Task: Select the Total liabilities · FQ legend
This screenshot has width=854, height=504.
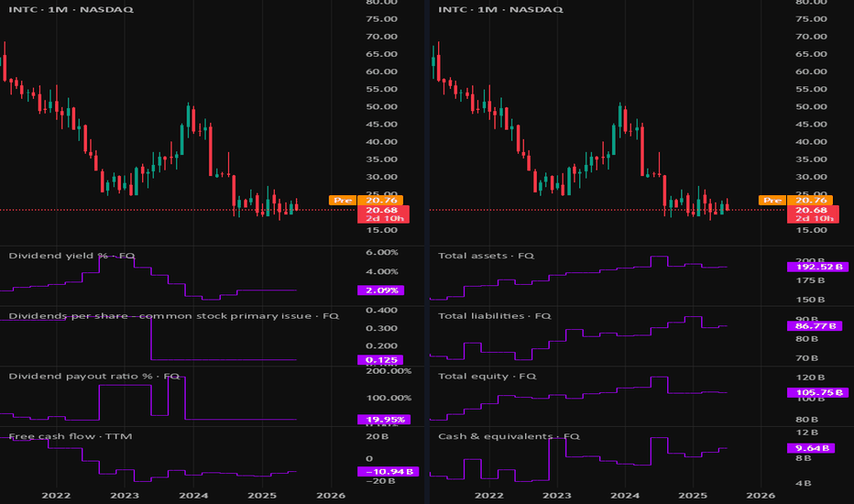Action: click(495, 316)
